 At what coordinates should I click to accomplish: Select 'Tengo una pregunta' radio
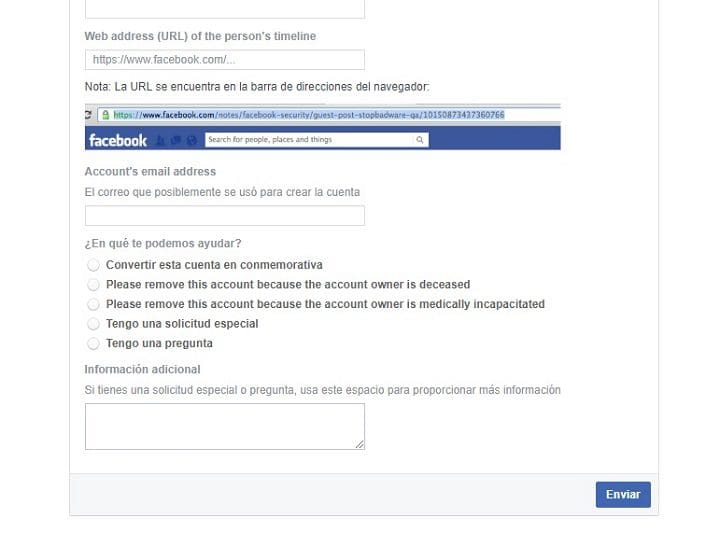pyautogui.click(x=93, y=343)
